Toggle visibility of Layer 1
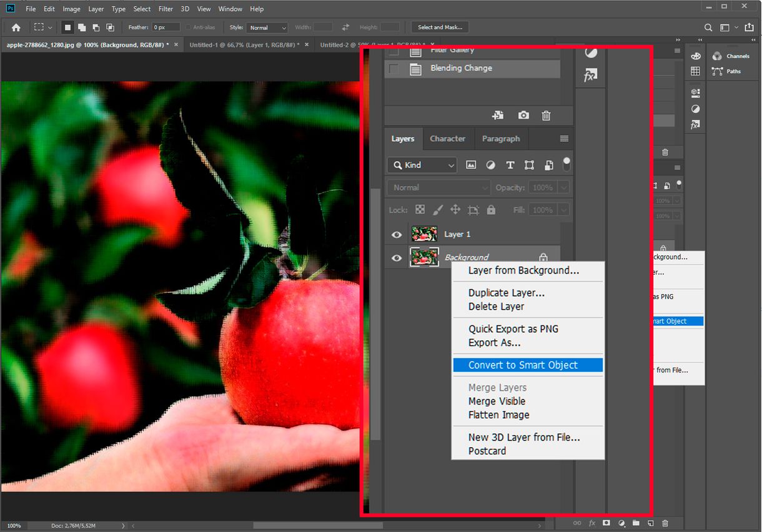This screenshot has height=532, width=762. pos(396,234)
